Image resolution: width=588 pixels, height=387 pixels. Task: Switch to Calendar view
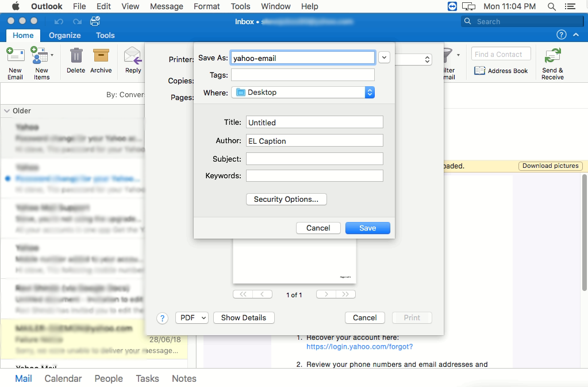click(63, 378)
